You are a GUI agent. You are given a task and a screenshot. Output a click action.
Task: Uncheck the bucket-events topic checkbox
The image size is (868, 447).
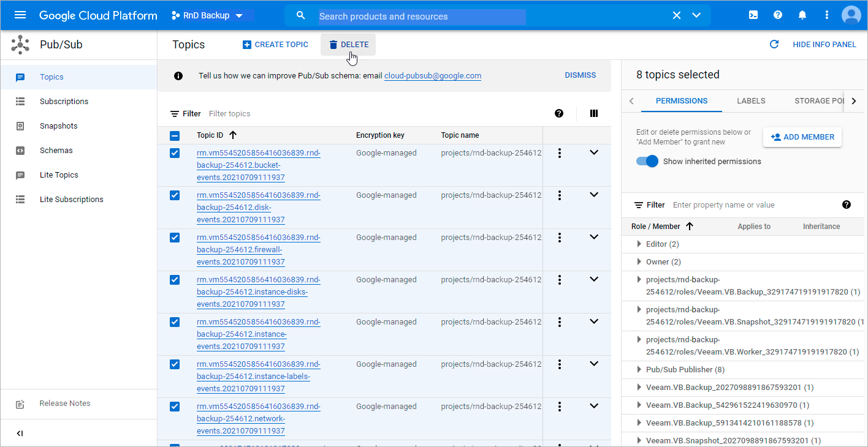[x=175, y=153]
